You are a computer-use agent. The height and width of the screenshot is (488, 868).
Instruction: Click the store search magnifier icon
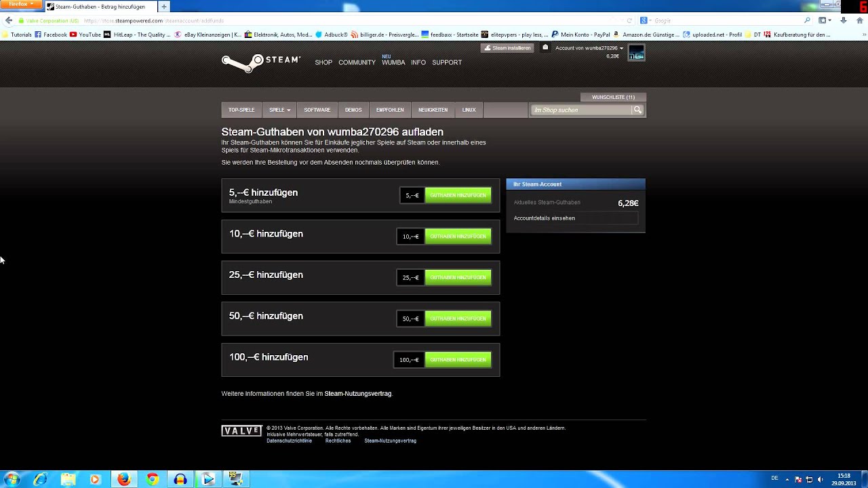pyautogui.click(x=637, y=110)
